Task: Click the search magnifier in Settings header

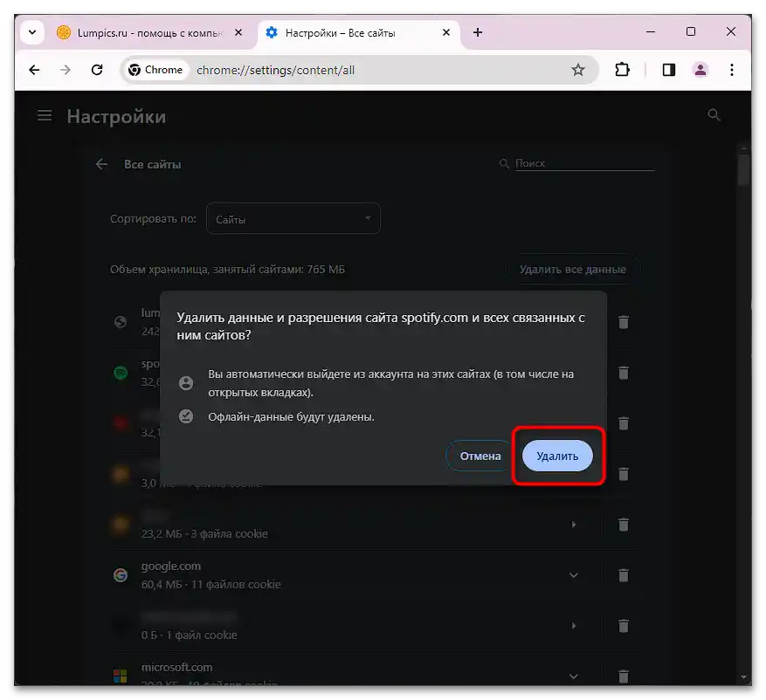Action: [x=714, y=114]
